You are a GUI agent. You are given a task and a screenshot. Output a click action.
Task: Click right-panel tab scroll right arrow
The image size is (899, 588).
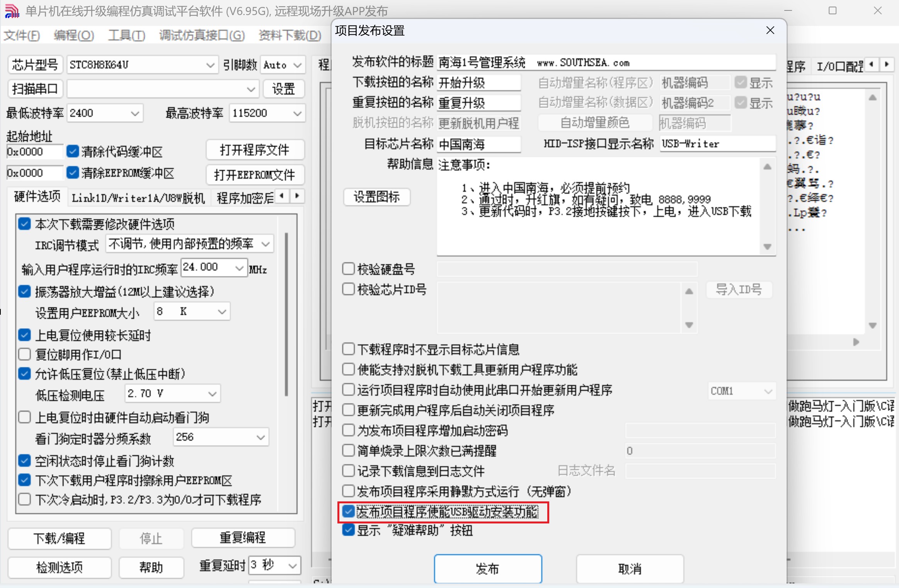tap(887, 64)
